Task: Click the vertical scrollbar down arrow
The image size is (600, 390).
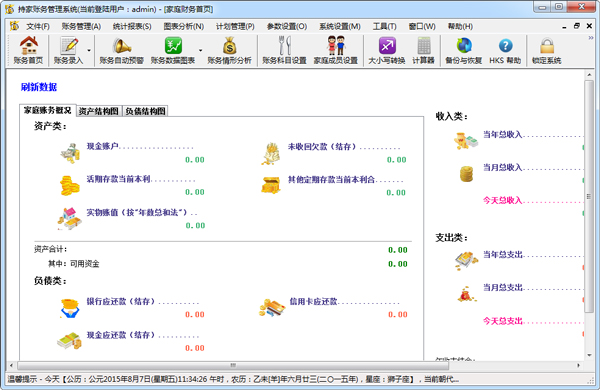Action: pos(589,356)
